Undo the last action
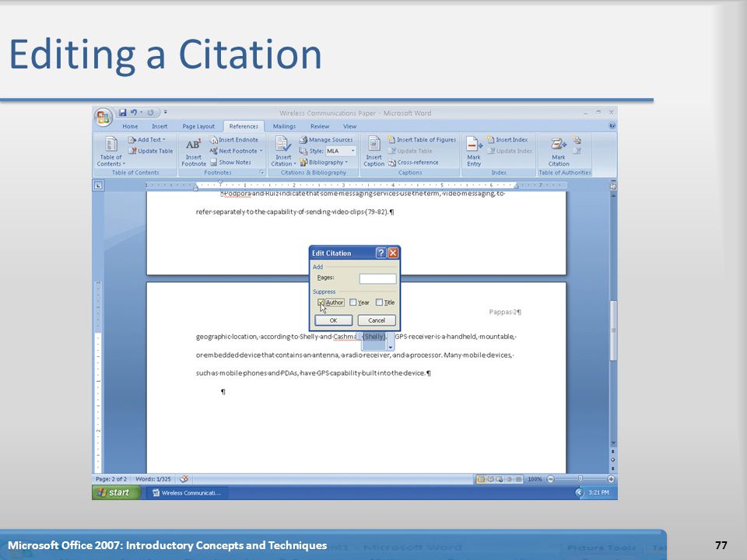This screenshot has height=560, width=747. click(134, 113)
